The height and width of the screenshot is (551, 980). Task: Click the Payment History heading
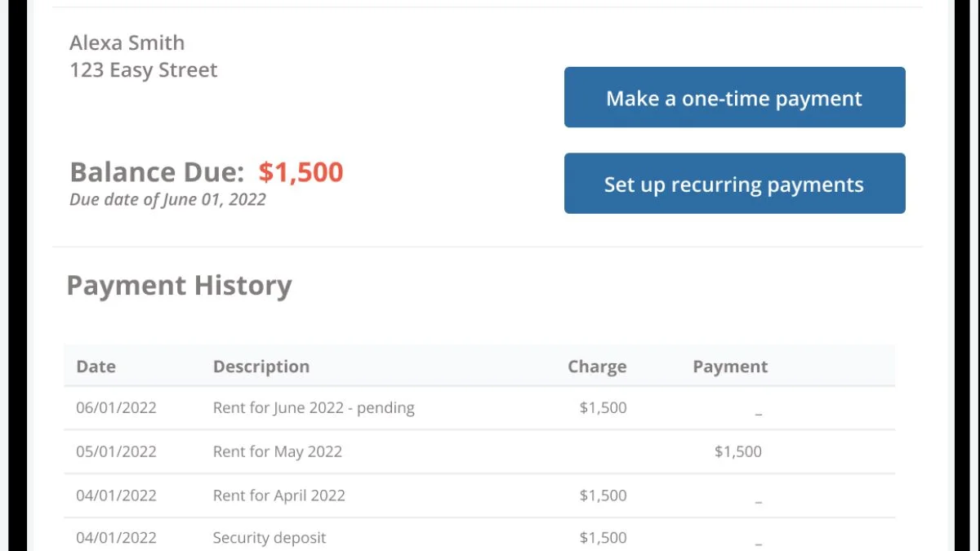pyautogui.click(x=179, y=286)
